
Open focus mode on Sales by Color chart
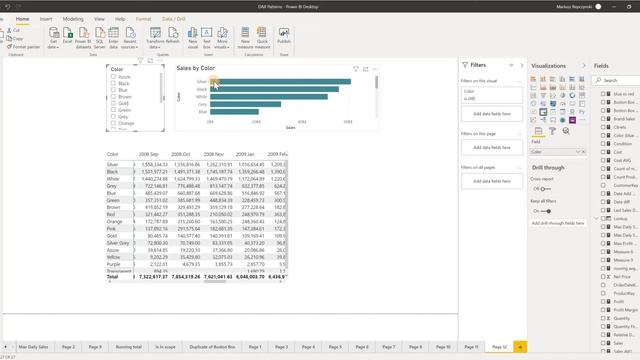[x=365, y=69]
